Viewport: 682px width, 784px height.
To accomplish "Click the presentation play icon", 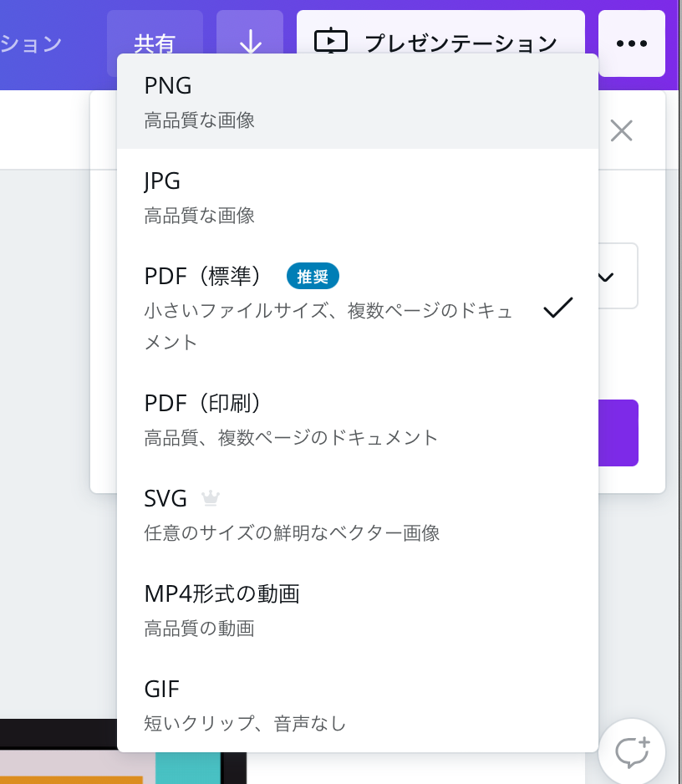I will 332,40.
